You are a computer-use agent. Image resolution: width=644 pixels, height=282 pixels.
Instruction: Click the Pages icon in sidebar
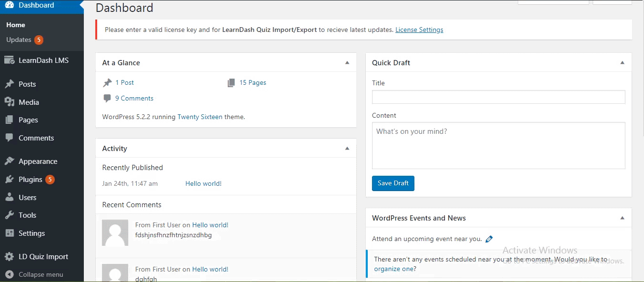9,120
